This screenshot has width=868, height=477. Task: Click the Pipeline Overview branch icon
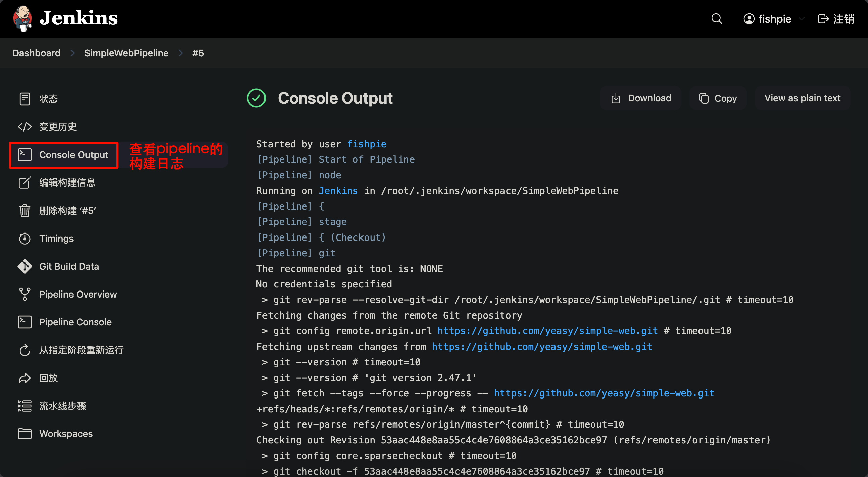click(x=25, y=294)
